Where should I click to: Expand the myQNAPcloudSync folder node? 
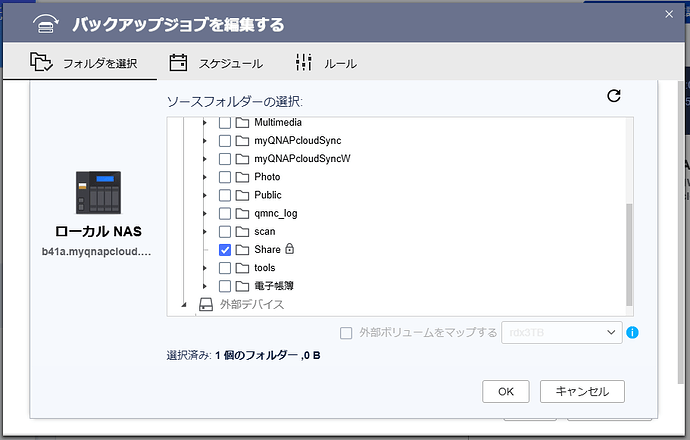click(205, 141)
